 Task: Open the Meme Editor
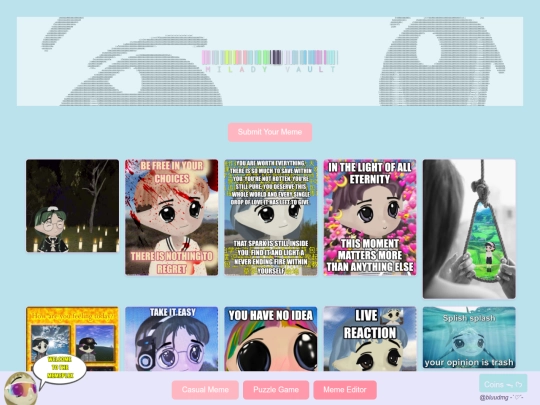345,390
